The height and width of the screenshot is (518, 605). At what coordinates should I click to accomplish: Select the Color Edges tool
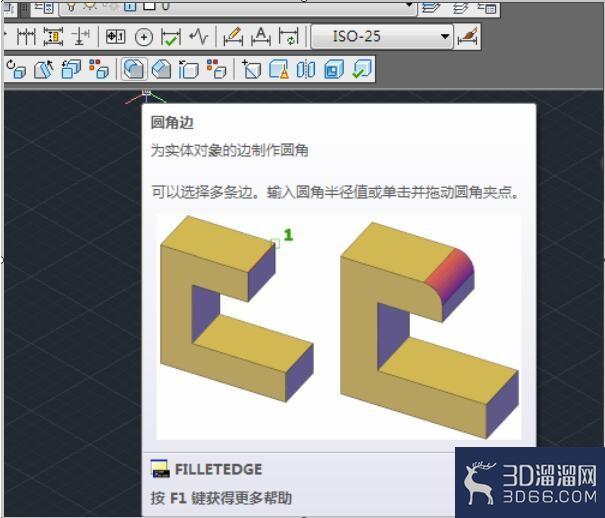[217, 69]
